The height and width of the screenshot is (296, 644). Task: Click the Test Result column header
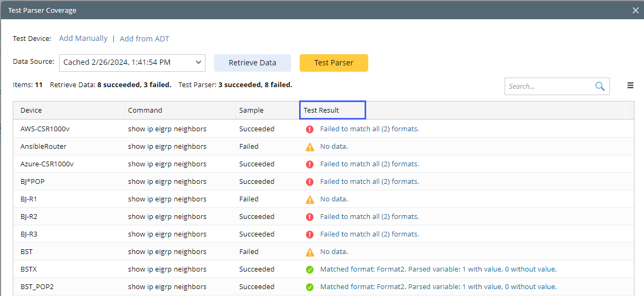point(321,110)
